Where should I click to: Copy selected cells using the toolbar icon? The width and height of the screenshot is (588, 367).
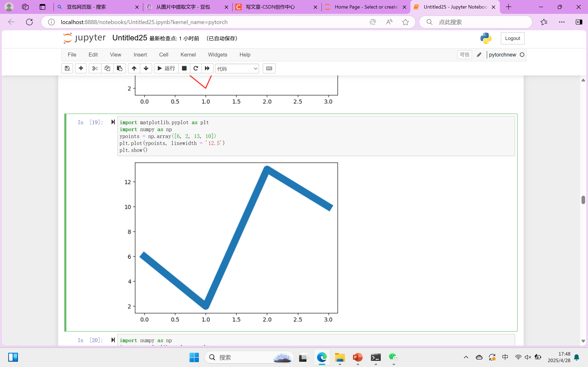click(x=107, y=69)
